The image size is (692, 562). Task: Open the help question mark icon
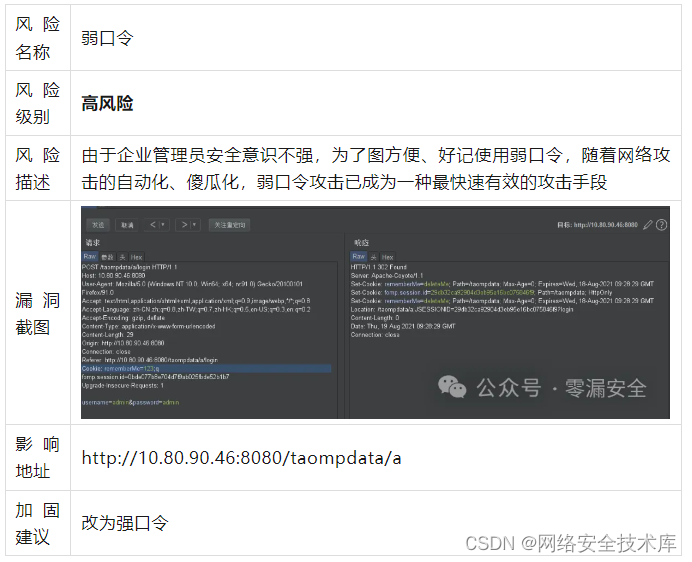[x=661, y=225]
